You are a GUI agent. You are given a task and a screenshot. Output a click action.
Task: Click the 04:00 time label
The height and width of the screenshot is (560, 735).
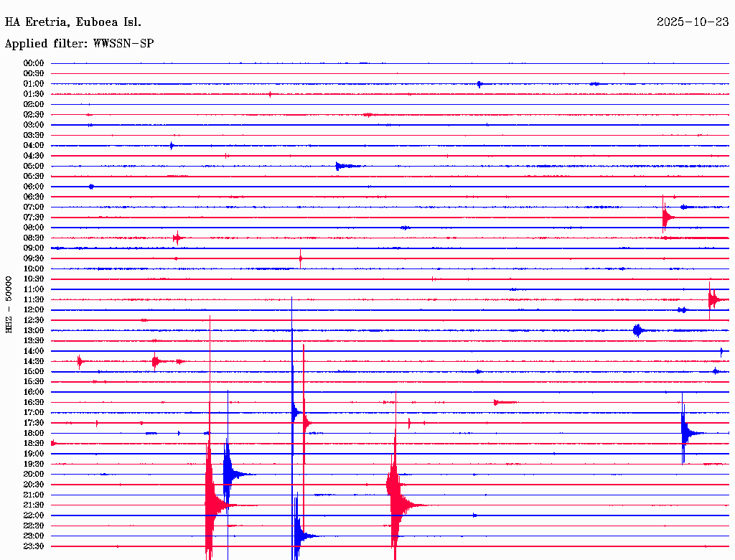34,146
